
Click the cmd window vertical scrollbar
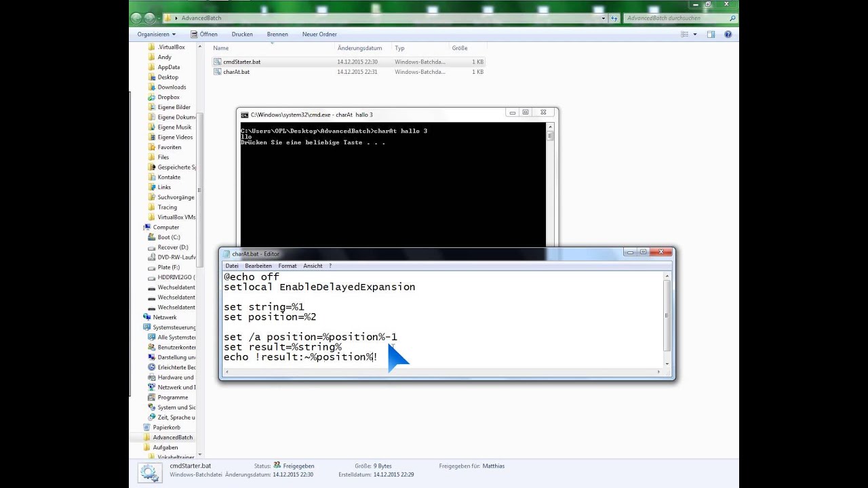click(550, 185)
